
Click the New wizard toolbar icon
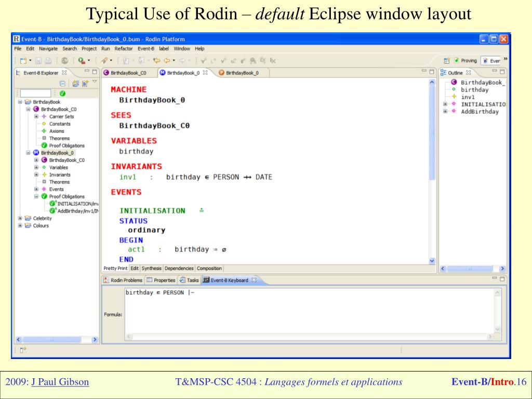pyautogui.click(x=23, y=61)
